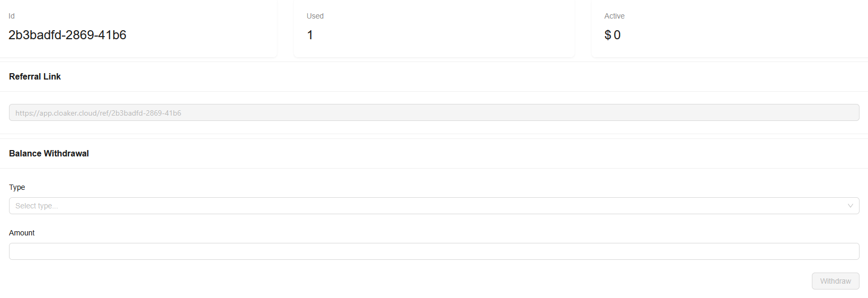Click the Used count value 1

[310, 35]
